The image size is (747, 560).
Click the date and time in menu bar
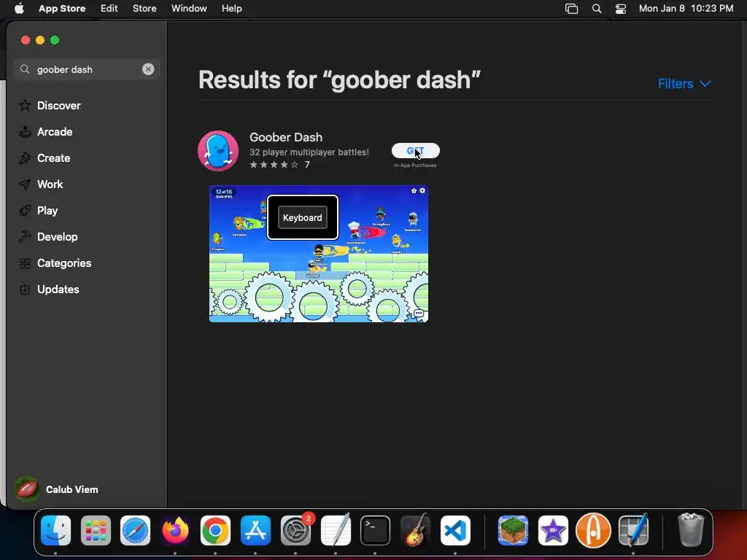[686, 9]
